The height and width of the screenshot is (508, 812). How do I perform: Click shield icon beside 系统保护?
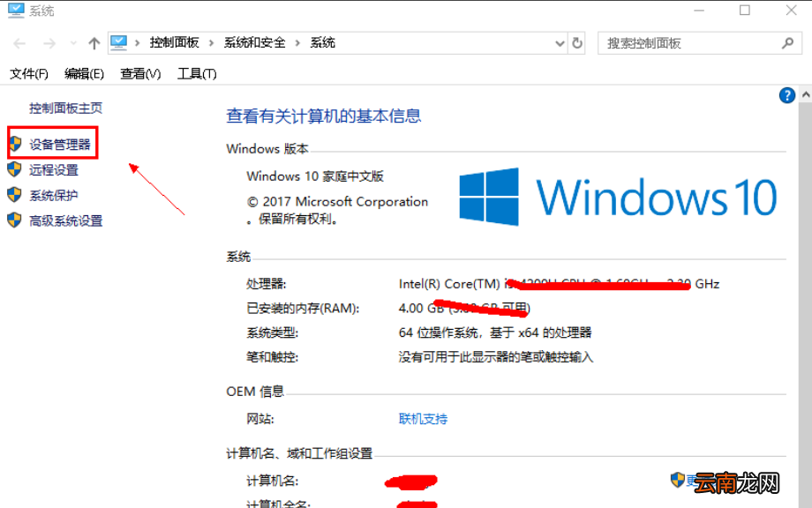pos(14,195)
